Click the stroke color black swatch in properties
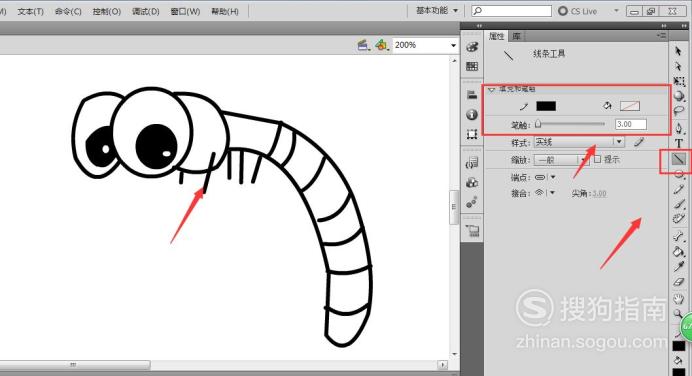Image resolution: width=692 pixels, height=376 pixels. coord(546,106)
